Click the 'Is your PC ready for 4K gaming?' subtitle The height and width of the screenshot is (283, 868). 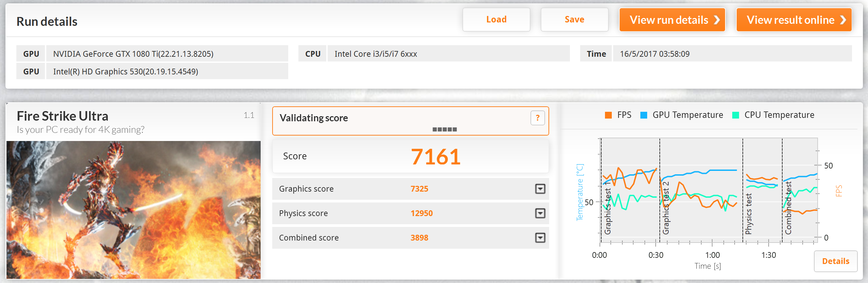click(x=81, y=129)
